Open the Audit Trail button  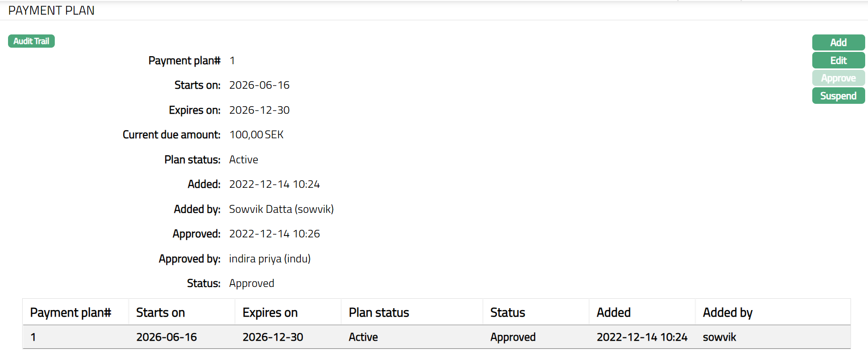(x=31, y=41)
